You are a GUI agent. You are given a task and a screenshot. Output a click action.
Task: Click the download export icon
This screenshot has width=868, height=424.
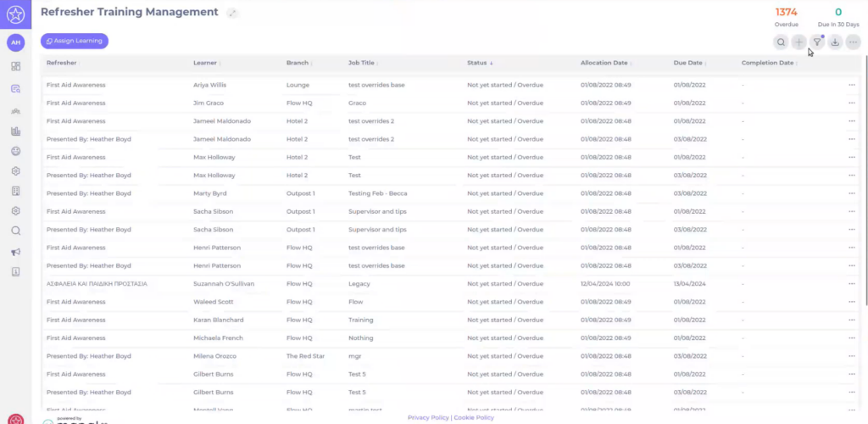(x=835, y=42)
